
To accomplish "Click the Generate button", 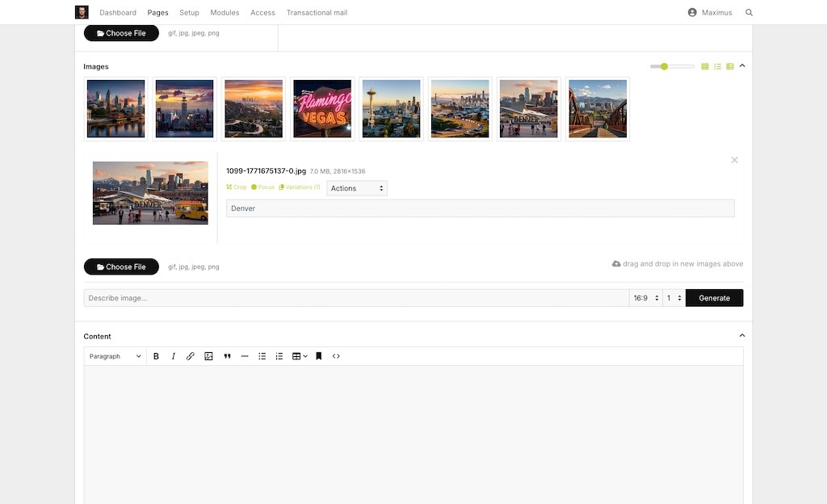I will [x=714, y=298].
